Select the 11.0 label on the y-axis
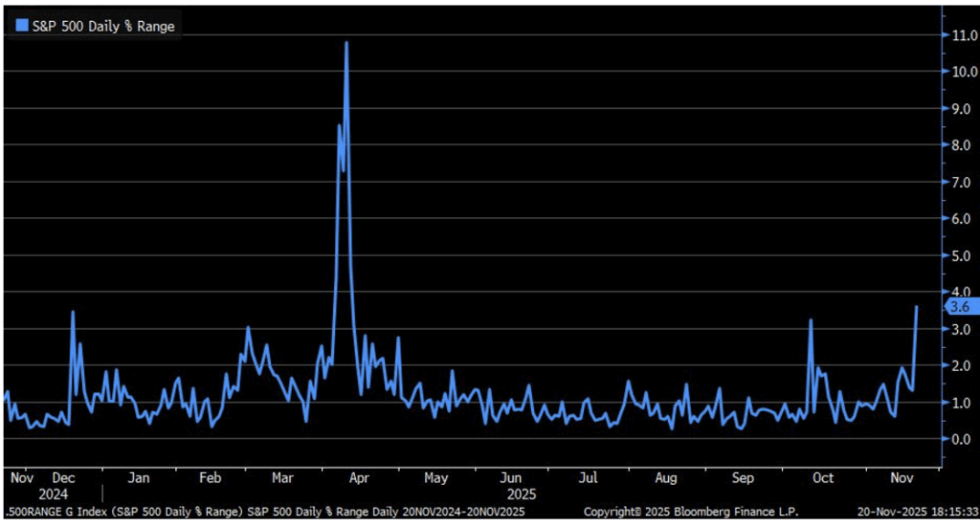The image size is (980, 526). pyautogui.click(x=959, y=34)
